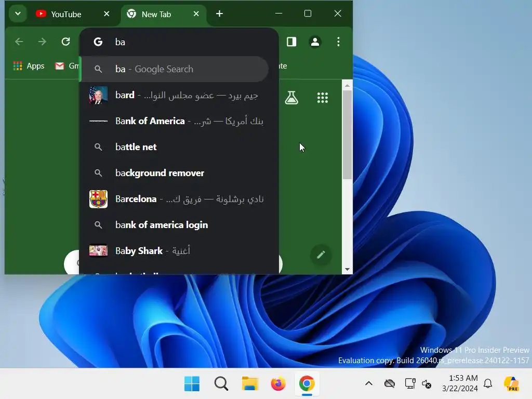
Task: Show hidden system tray icons
Action: point(369,384)
